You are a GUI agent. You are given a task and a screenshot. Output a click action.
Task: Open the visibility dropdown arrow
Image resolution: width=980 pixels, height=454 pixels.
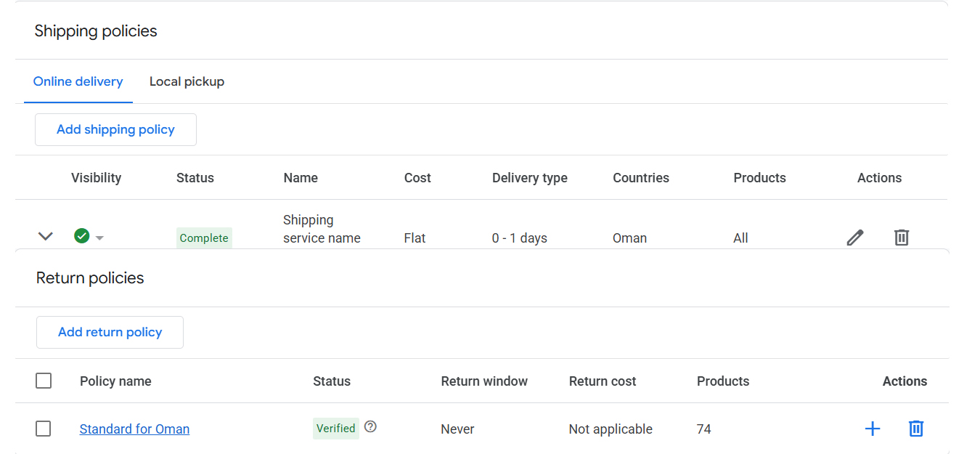click(100, 238)
